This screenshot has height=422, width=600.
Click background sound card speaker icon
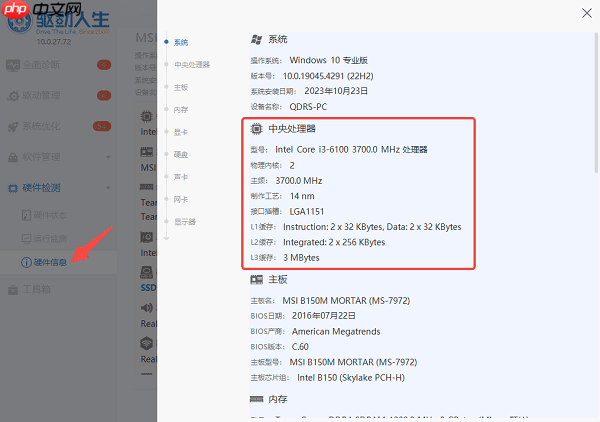click(x=147, y=307)
